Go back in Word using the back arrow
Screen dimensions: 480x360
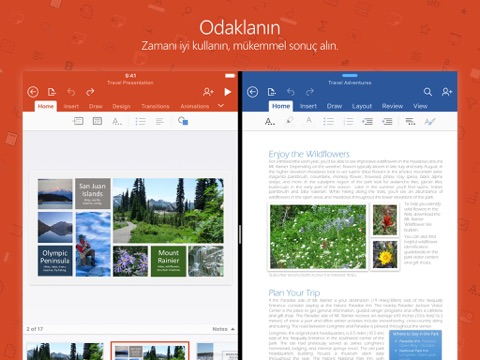click(253, 92)
